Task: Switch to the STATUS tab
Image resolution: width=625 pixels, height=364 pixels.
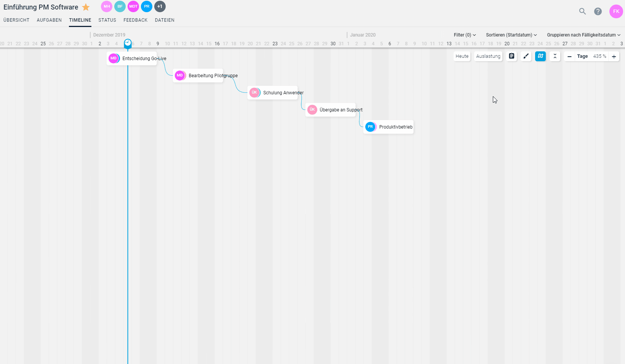Action: (107, 20)
